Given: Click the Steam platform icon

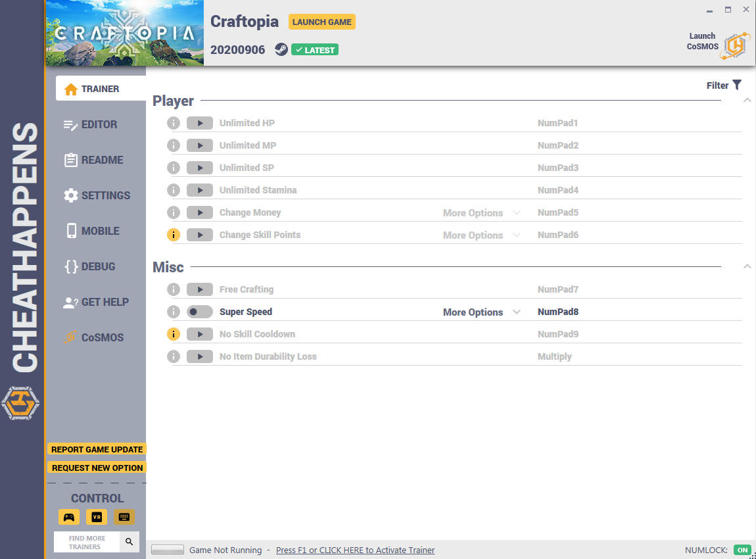Looking at the screenshot, I should tap(281, 50).
